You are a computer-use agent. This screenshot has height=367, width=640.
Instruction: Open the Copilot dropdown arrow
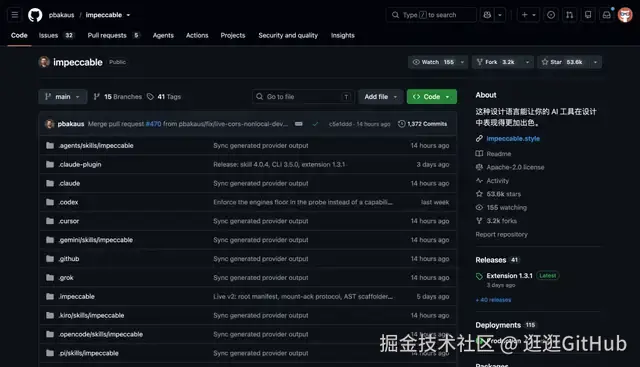pos(500,15)
